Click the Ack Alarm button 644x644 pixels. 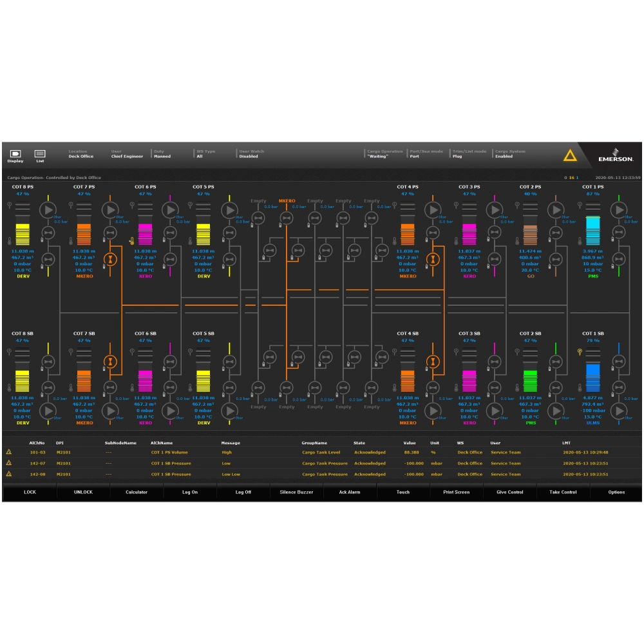coord(349,491)
